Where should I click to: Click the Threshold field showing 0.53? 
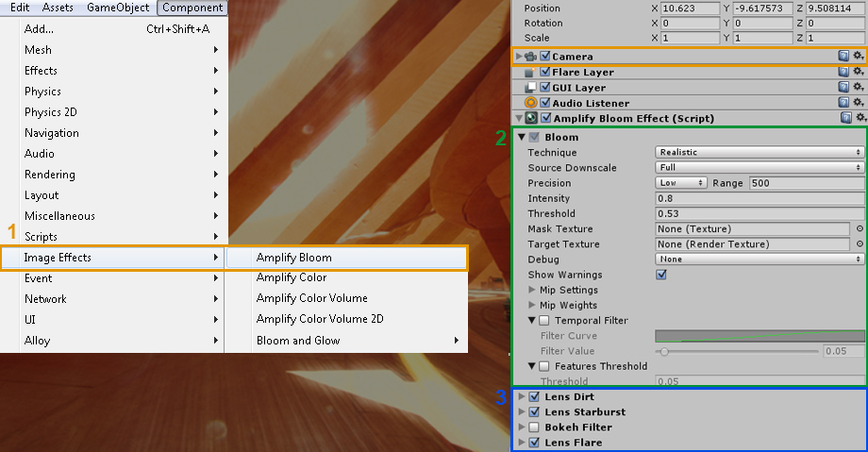(x=759, y=213)
